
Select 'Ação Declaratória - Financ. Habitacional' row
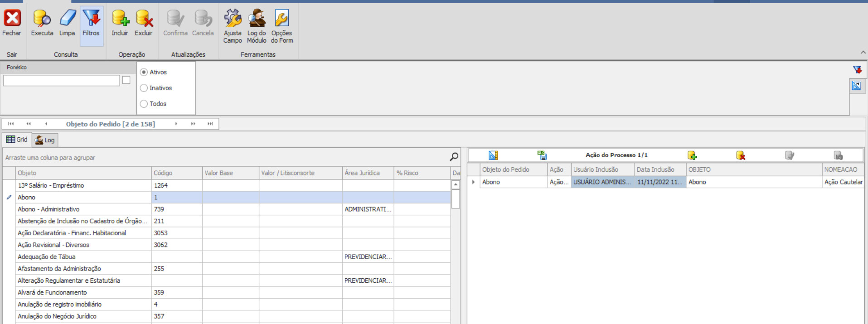[227, 233]
